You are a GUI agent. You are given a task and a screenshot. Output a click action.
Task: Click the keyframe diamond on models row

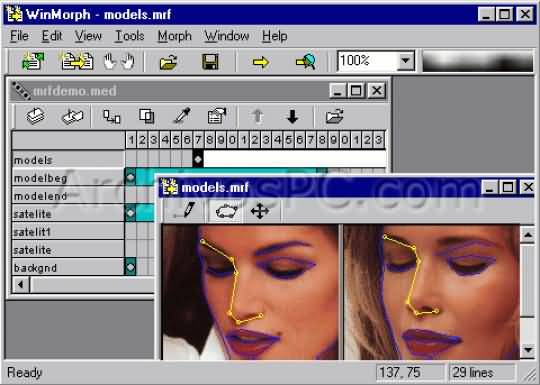198,159
